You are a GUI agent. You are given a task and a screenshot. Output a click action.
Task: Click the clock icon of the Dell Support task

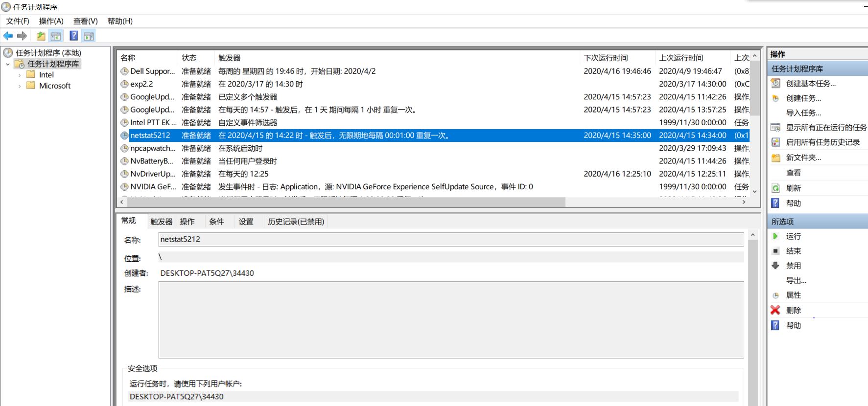[124, 71]
